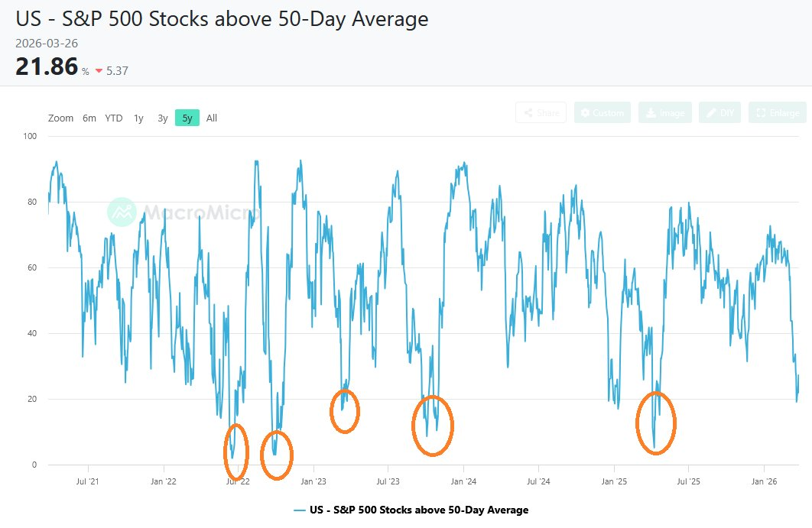812x528 pixels.
Task: Switch zoom range to 1y
Action: (x=138, y=118)
